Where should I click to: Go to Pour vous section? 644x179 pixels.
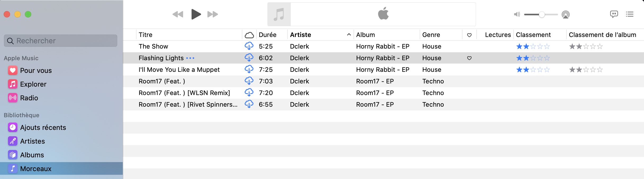point(36,70)
